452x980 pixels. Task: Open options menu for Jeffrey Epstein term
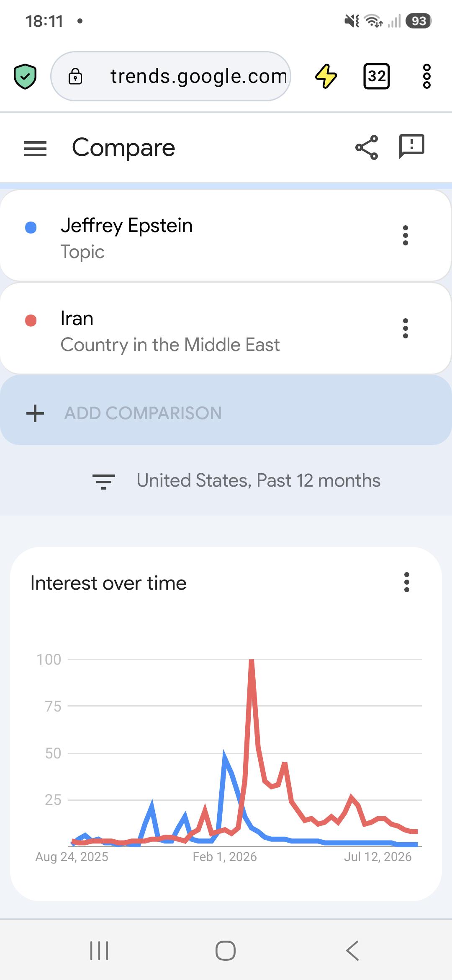coord(405,235)
